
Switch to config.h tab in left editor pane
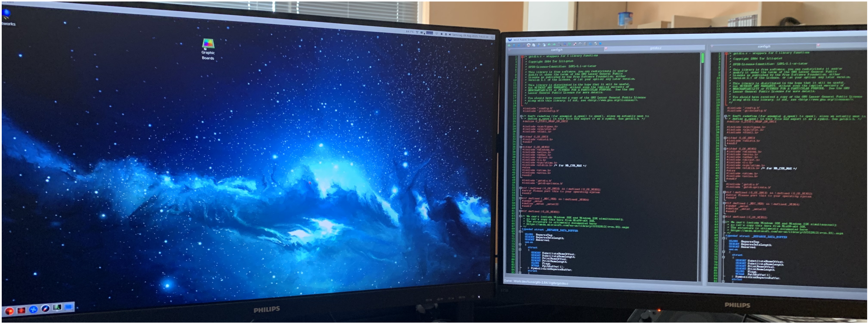click(x=556, y=50)
